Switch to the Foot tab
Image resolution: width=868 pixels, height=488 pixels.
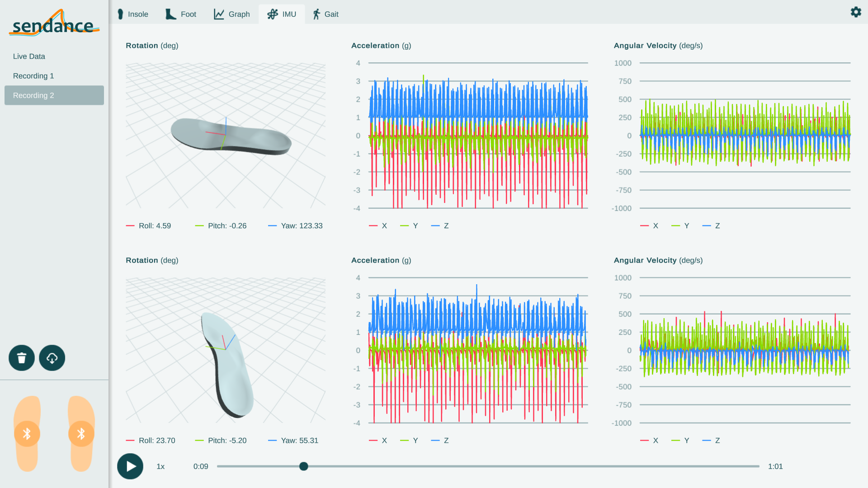coord(180,14)
